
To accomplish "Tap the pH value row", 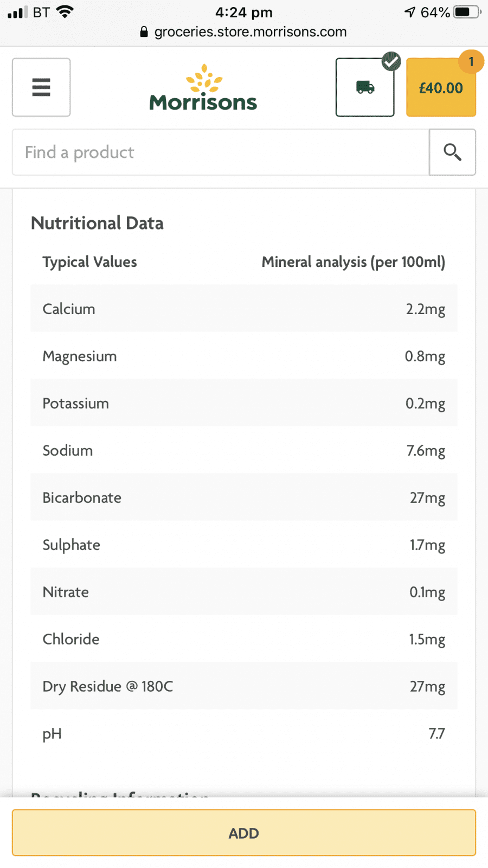I will coord(244,733).
